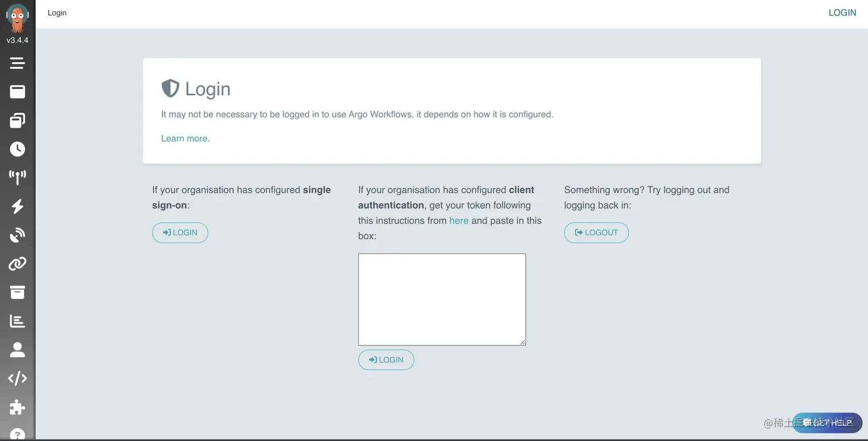The image size is (868, 441).
Task: Open Sensors lightning bolt icon
Action: 17,206
